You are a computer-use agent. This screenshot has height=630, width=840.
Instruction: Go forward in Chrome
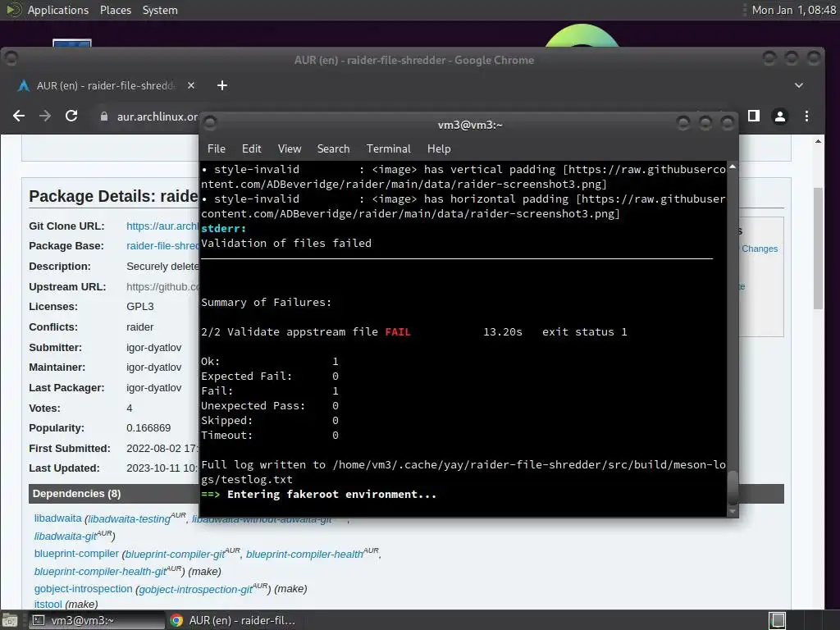[x=45, y=116]
